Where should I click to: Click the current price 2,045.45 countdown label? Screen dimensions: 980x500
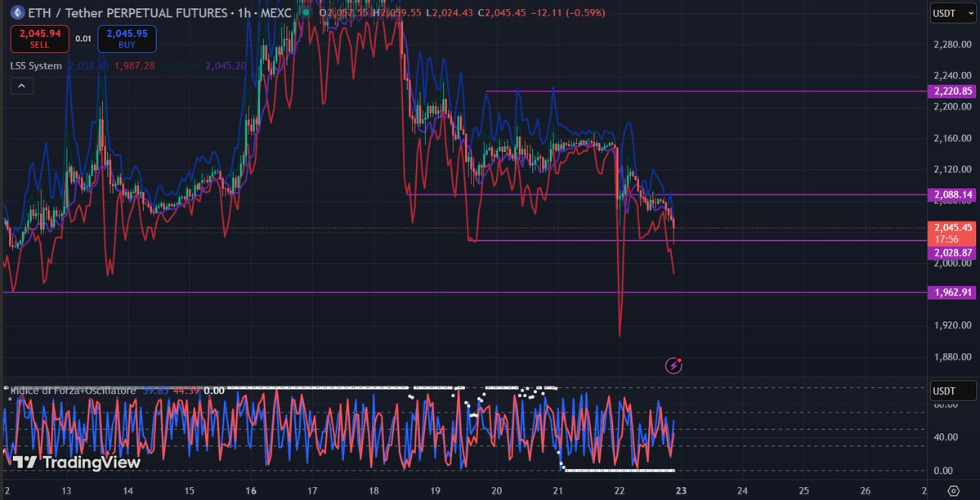(953, 233)
